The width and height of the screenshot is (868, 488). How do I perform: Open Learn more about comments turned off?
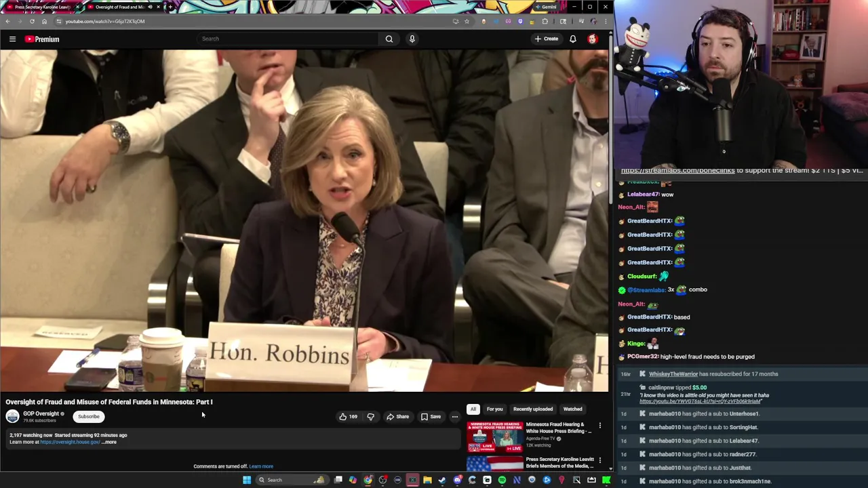pyautogui.click(x=261, y=466)
